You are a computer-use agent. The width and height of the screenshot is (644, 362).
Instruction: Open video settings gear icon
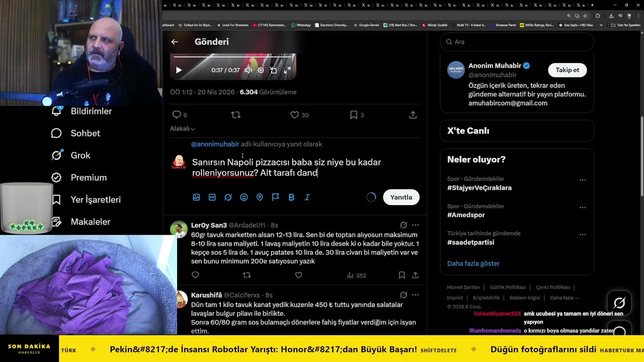click(x=261, y=70)
